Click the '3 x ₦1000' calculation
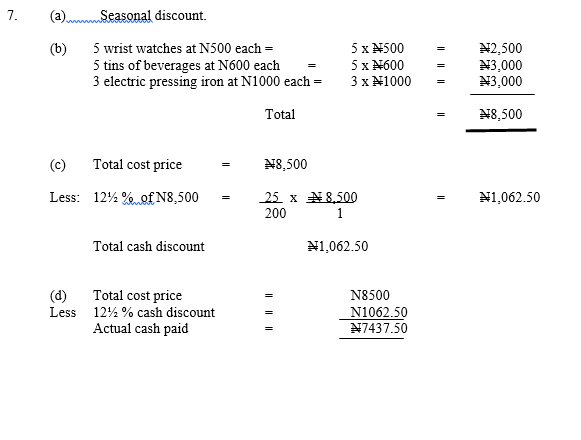Screen dimensions: 581x440 381,82
